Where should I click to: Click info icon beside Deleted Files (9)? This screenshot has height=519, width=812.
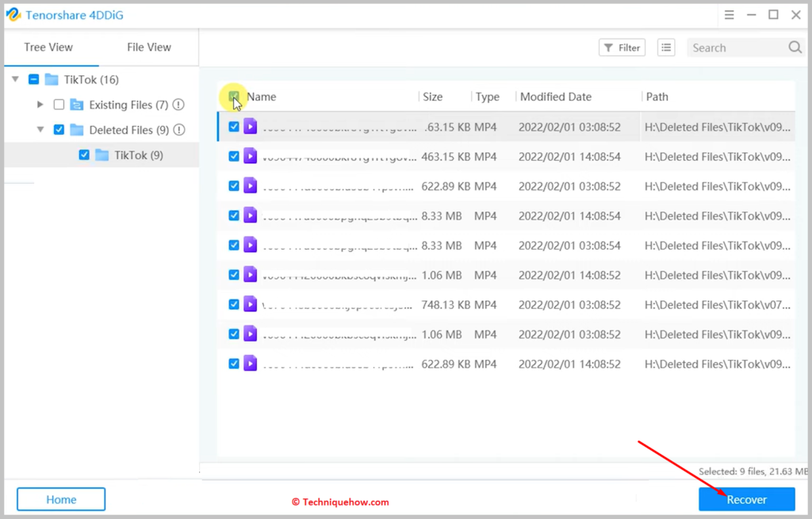tap(179, 130)
